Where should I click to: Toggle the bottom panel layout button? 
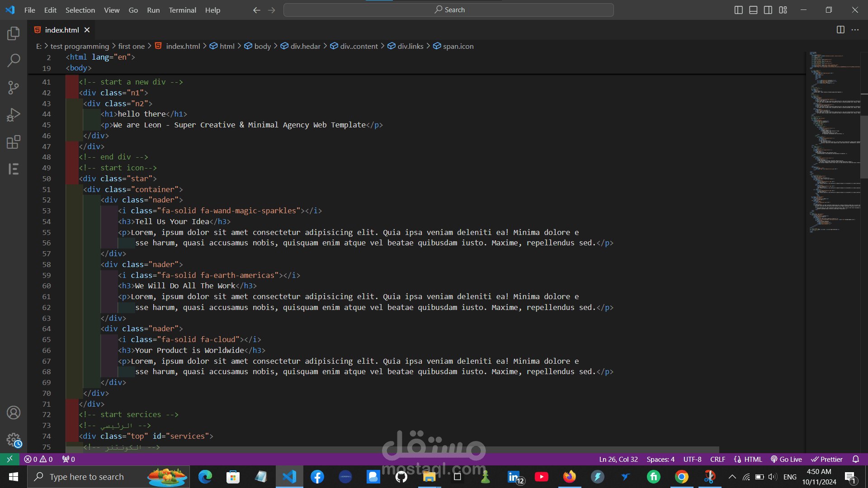[753, 10]
